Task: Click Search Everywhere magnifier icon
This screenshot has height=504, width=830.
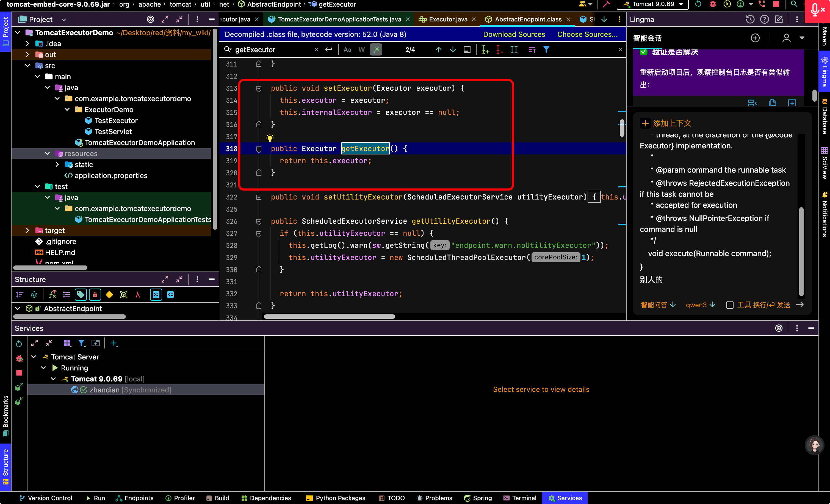Action: click(794, 4)
